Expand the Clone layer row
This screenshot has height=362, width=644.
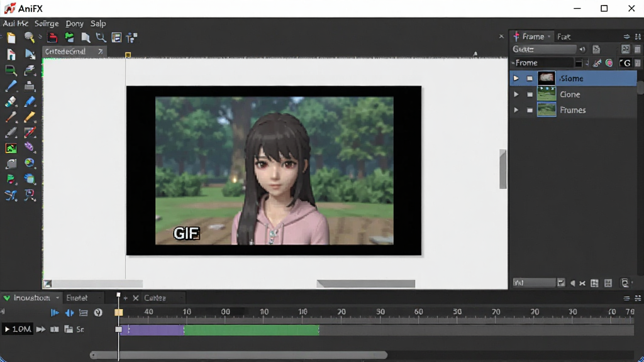point(516,94)
